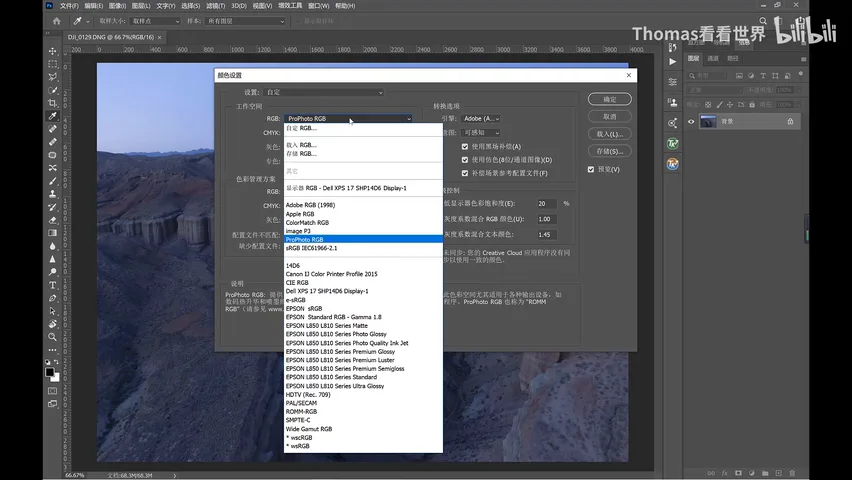Filter layers by pixel layers icon
852x480 pixels.
739,76
